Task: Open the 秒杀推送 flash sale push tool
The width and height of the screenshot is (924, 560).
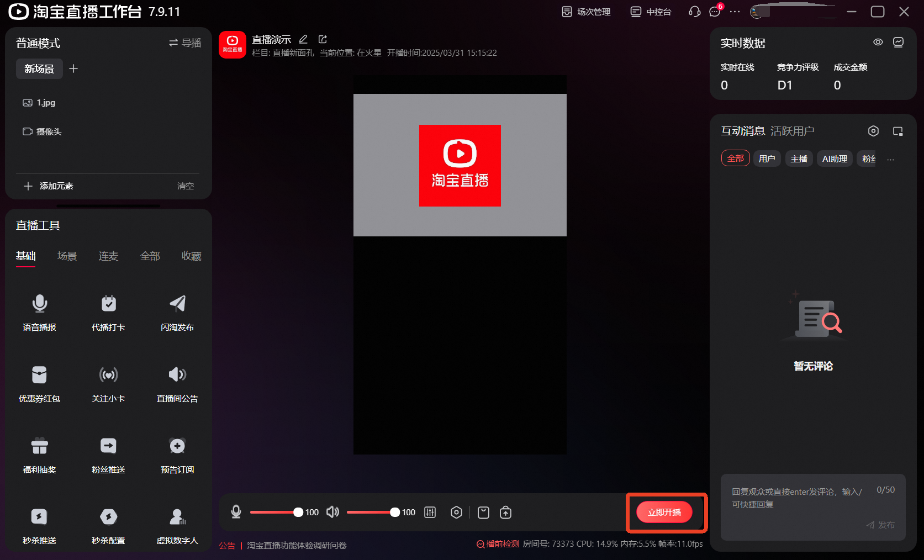Action: (39, 526)
